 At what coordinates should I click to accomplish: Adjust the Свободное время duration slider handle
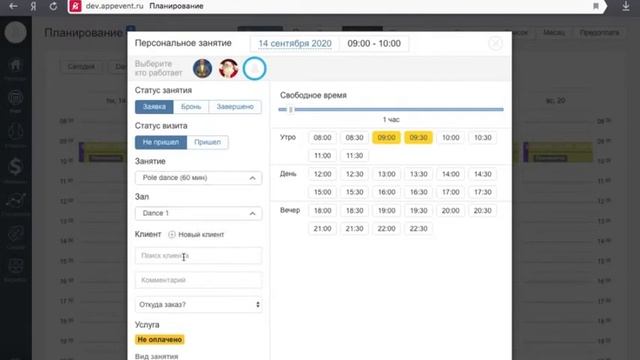[x=291, y=109]
